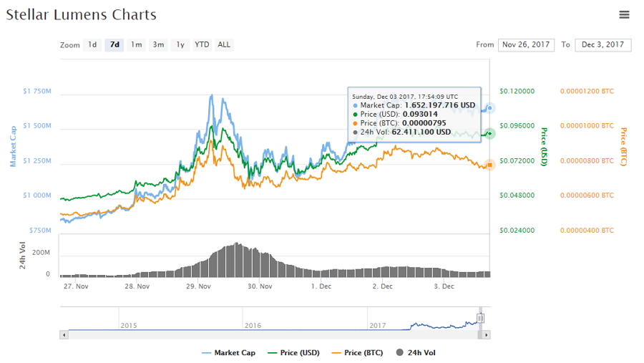The height and width of the screenshot is (363, 644).
Task: Click the 0.00001000 BTC label
Action: [587, 126]
